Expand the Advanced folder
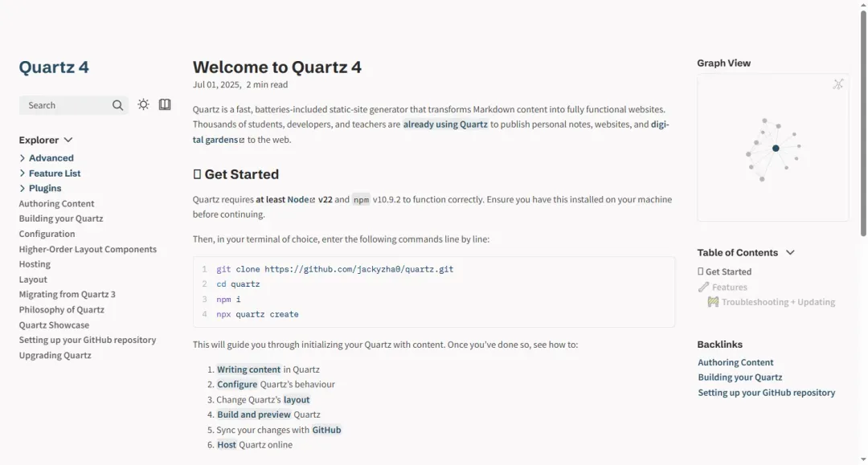Viewport: 868px width, 465px height. coord(23,158)
